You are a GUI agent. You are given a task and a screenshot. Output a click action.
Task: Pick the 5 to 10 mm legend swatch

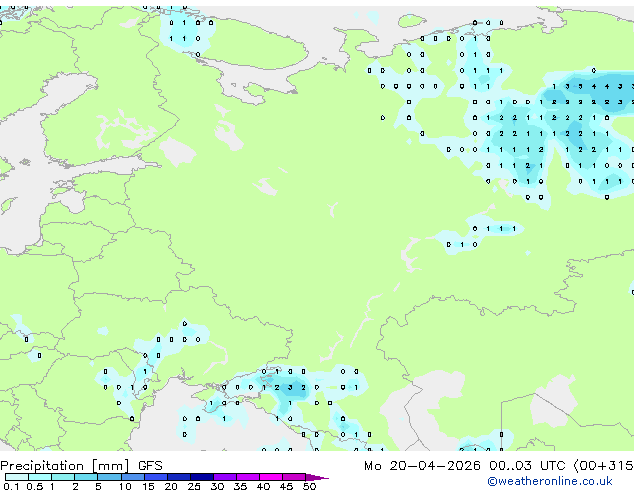(x=109, y=477)
